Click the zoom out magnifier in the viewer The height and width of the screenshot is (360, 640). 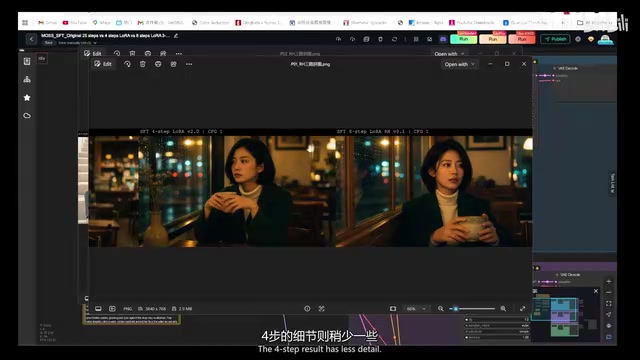coord(440,309)
